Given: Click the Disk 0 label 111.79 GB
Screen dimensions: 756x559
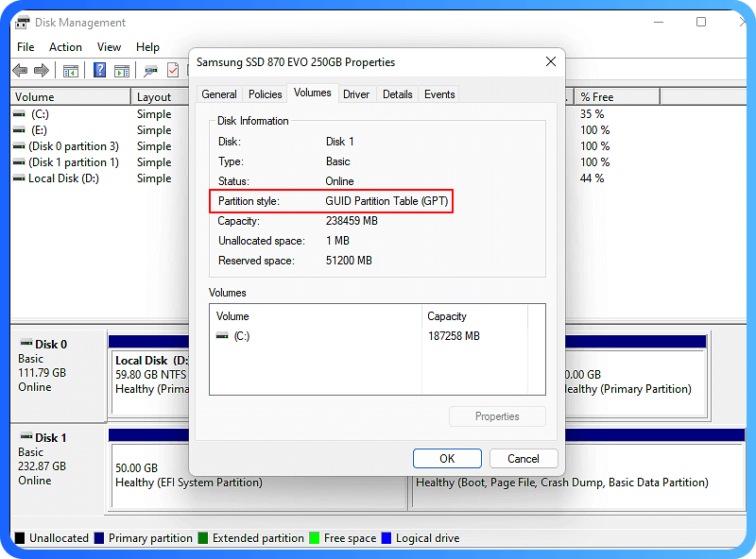Looking at the screenshot, I should (x=42, y=372).
